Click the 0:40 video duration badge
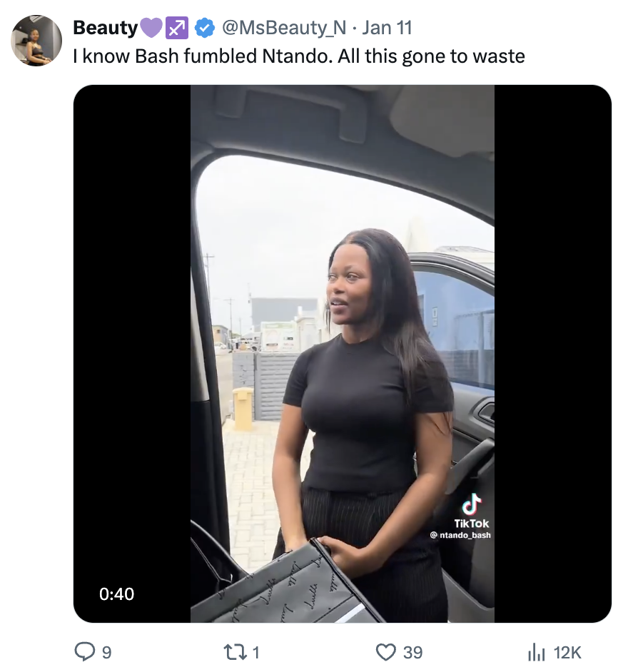The width and height of the screenshot is (628, 672). [116, 594]
